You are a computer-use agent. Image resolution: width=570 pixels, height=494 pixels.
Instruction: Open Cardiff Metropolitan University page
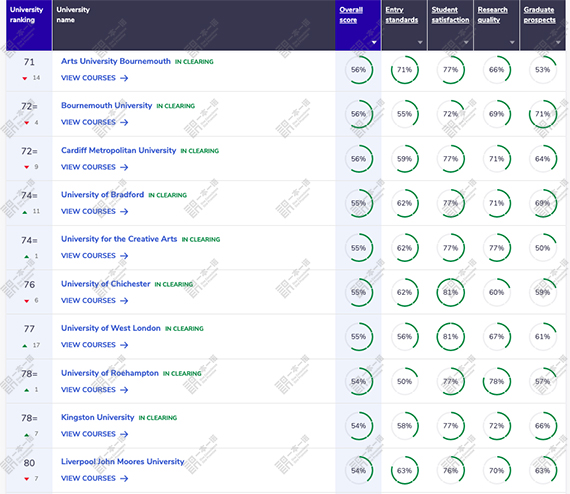point(119,150)
